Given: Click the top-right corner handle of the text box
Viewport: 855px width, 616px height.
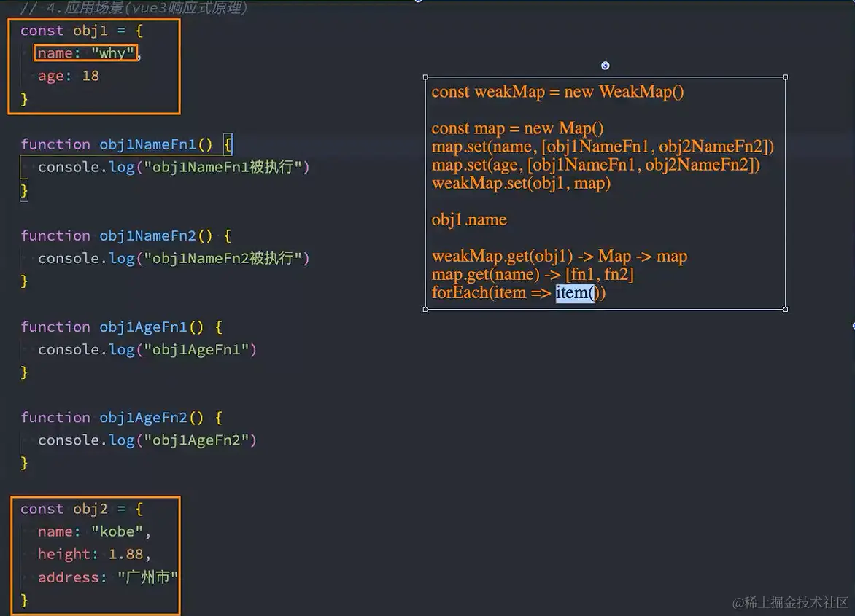Looking at the screenshot, I should (785, 77).
